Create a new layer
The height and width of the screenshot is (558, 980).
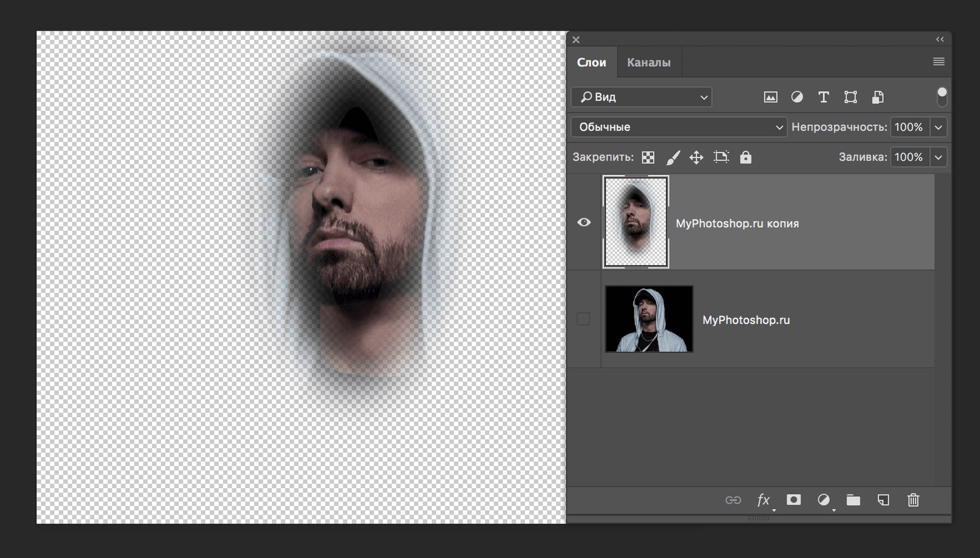[883, 500]
